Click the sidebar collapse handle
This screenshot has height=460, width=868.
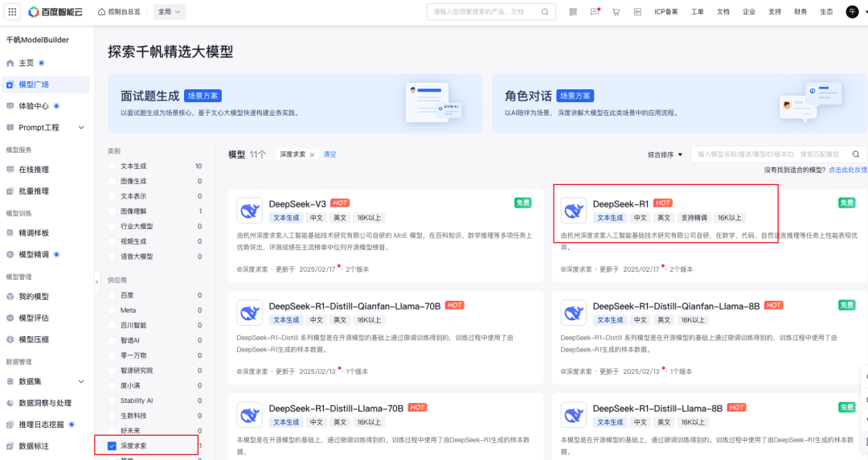coord(97,281)
